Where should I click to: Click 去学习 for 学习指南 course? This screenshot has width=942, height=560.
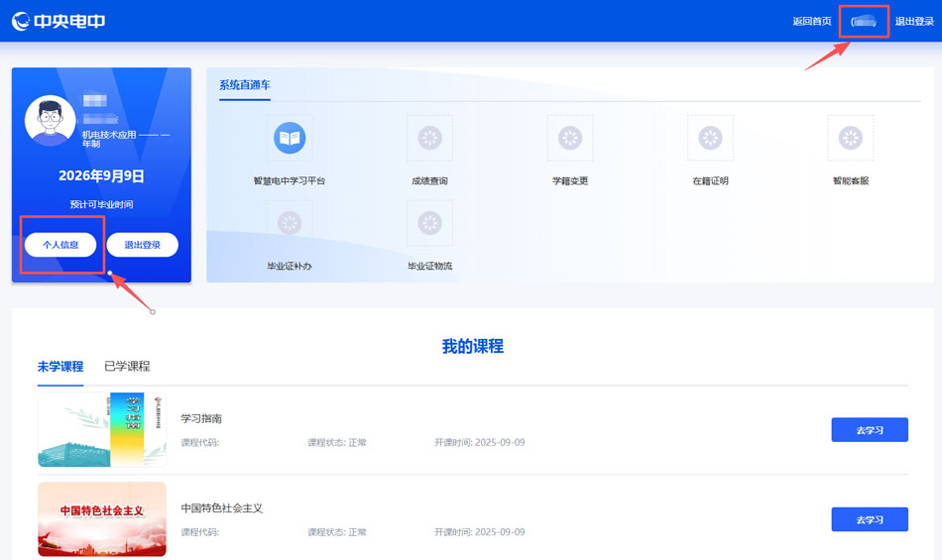[870, 430]
